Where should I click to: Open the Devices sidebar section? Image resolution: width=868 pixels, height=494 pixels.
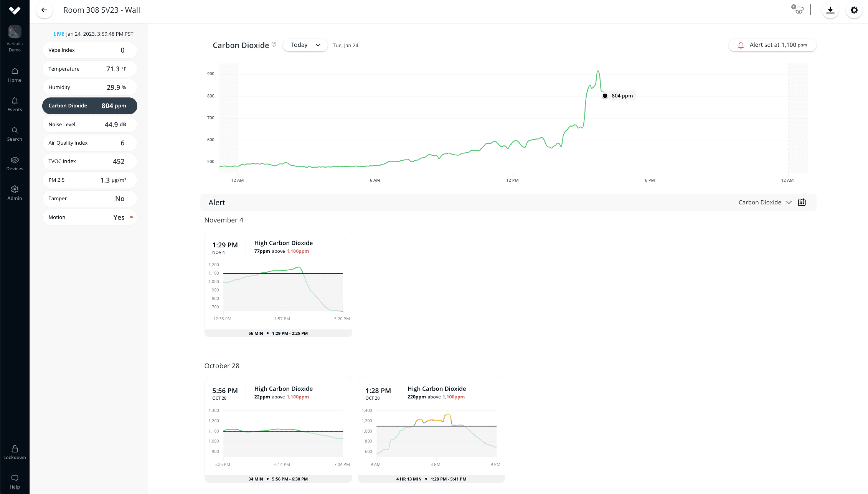click(15, 163)
